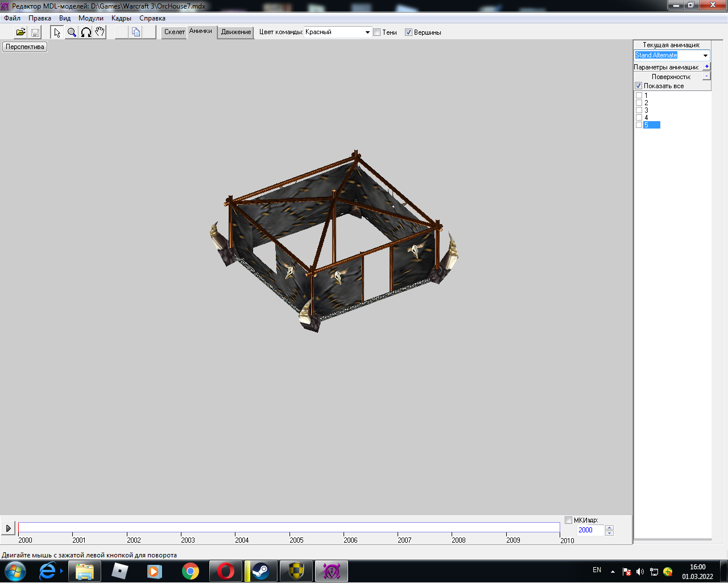
Task: Enable the Тени shadows checkbox
Action: coord(377,32)
